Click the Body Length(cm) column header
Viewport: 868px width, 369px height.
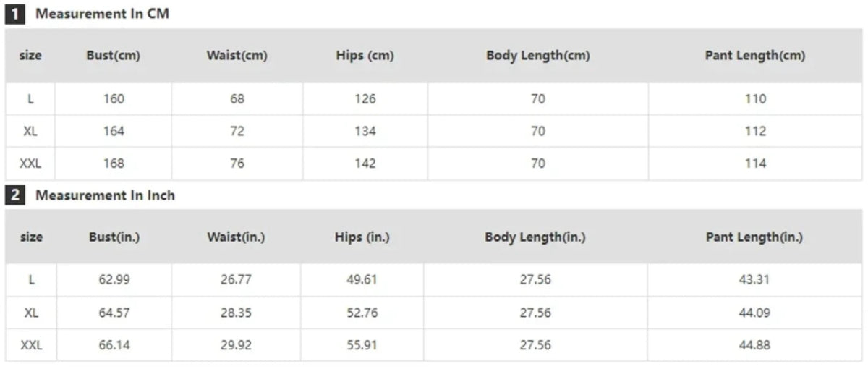coord(538,56)
